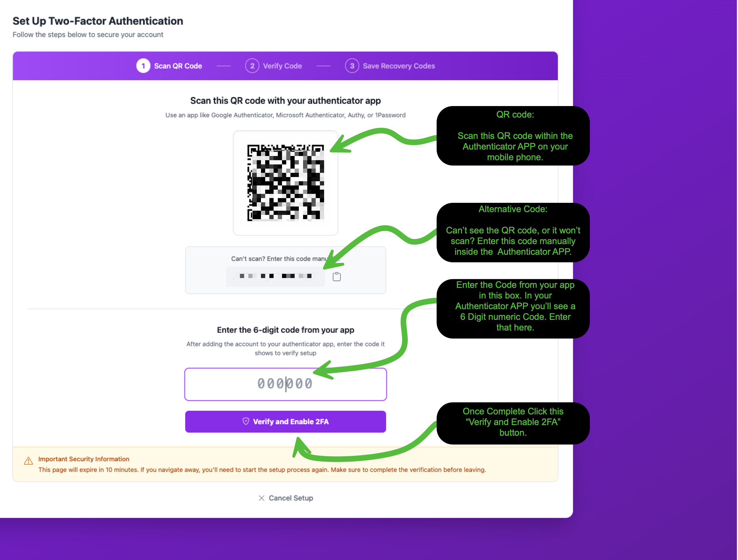This screenshot has width=738, height=560.
Task: Click the shield icon on the Verify button
Action: point(246,421)
